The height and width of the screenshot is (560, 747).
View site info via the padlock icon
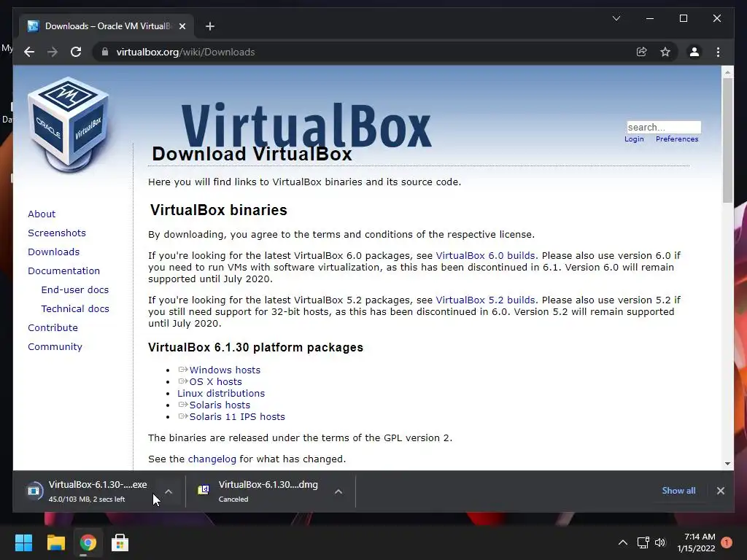(105, 52)
